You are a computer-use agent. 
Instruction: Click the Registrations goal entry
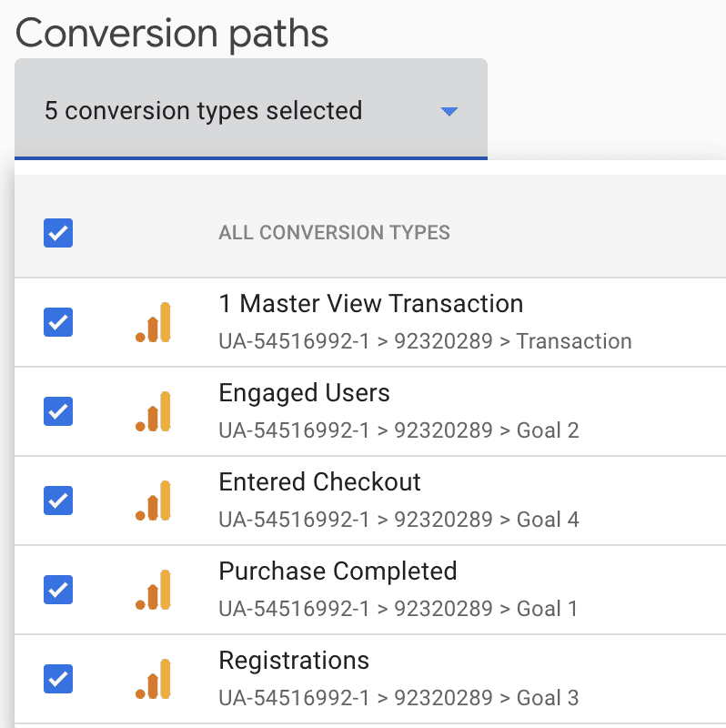pos(293,661)
